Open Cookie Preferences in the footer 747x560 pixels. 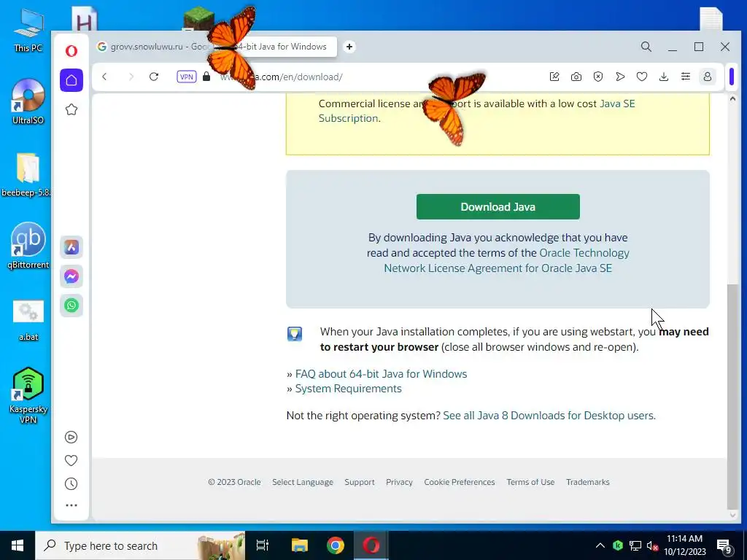click(460, 482)
